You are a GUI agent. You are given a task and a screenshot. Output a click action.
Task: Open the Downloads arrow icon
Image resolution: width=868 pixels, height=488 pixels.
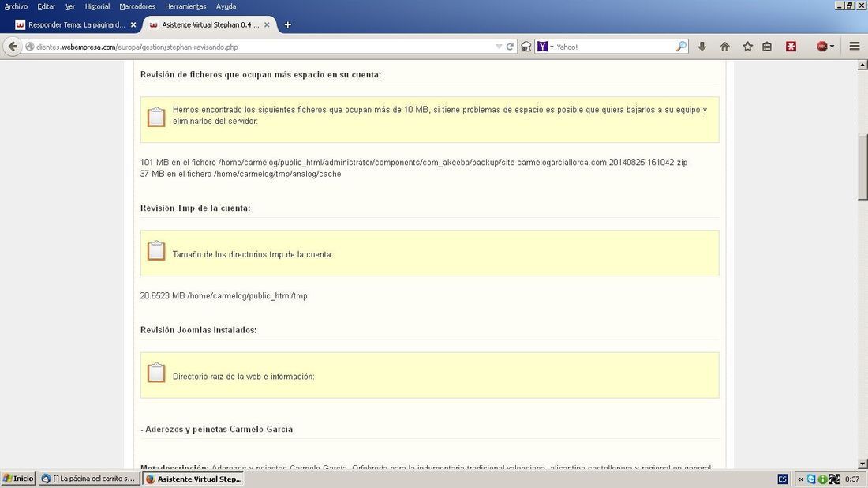[702, 47]
